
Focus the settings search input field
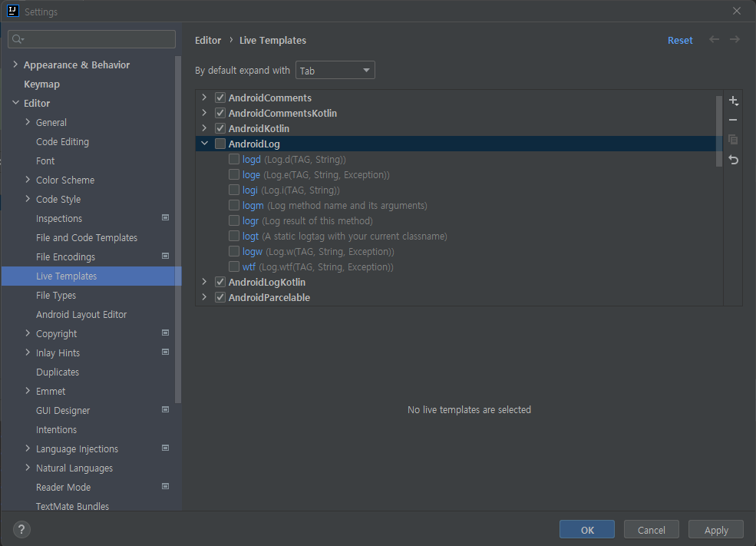tap(91, 39)
